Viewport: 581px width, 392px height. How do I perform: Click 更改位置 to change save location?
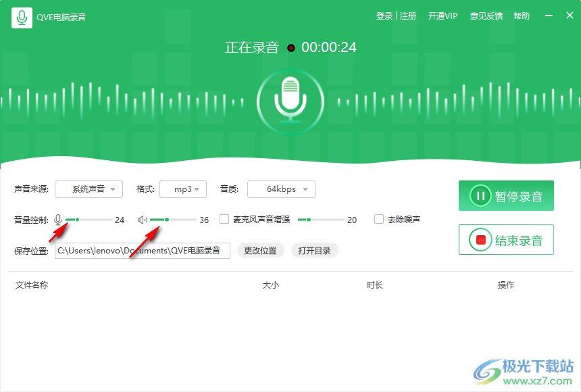tap(260, 250)
